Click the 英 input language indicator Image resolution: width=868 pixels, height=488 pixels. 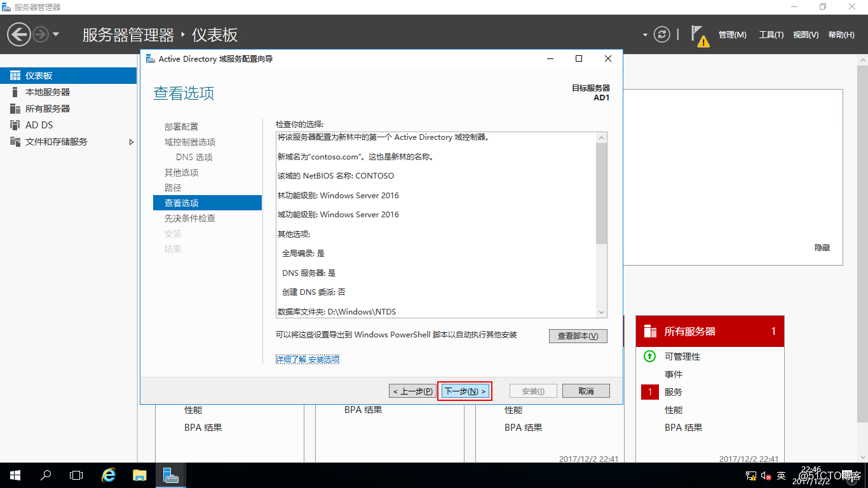click(x=782, y=475)
